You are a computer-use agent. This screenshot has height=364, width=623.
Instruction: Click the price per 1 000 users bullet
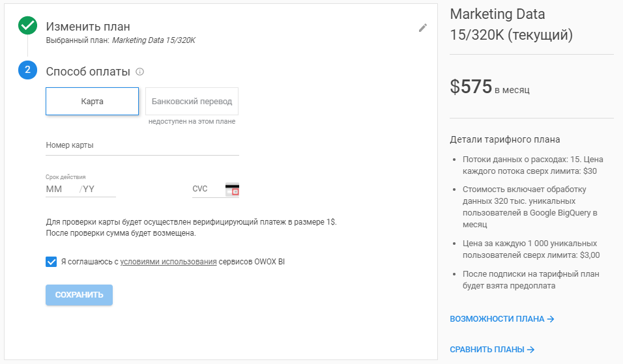pos(531,249)
